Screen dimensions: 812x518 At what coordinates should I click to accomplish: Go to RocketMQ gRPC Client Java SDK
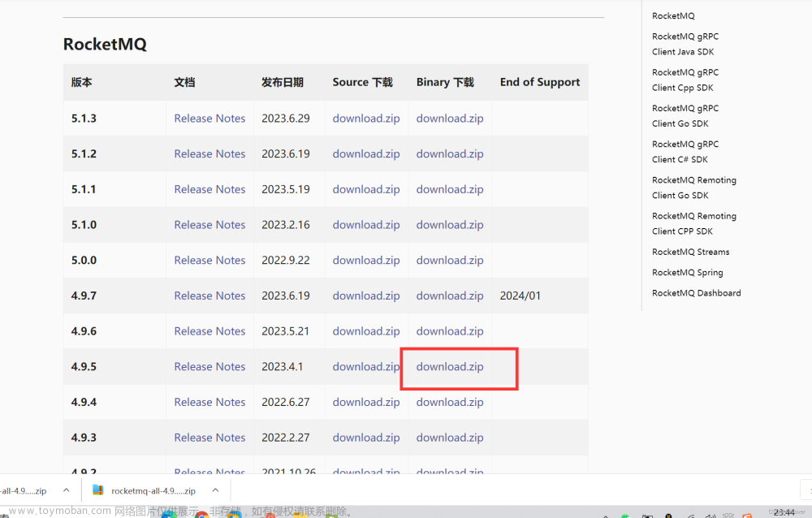click(685, 44)
